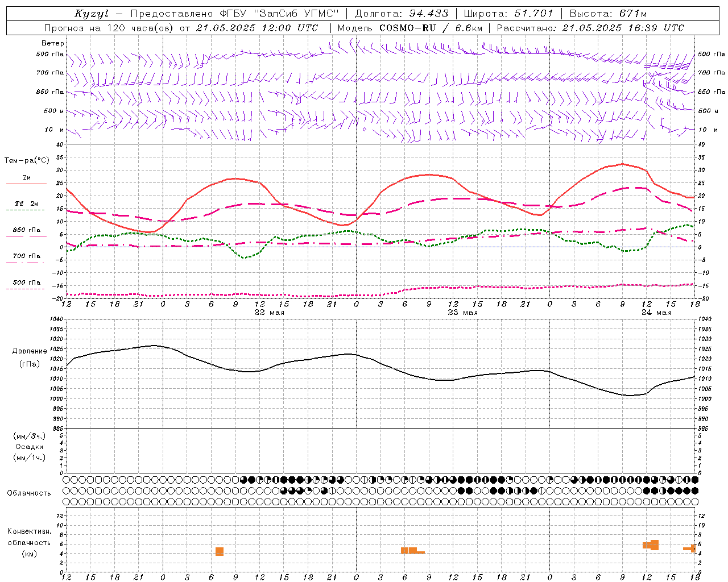Click the orange convective block at 12h on 24 мая
The height and width of the screenshot is (582, 728).
click(651, 545)
